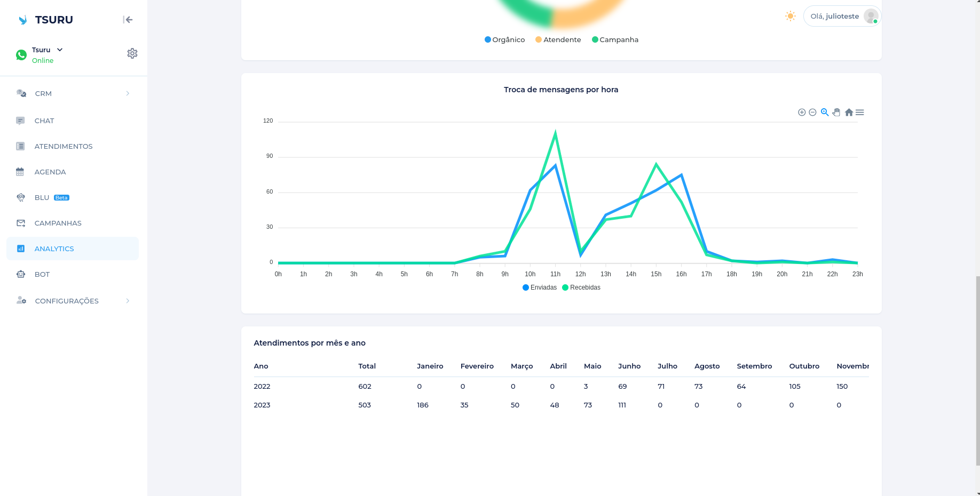
Task: Open the chart hamburger menu
Action: click(860, 113)
